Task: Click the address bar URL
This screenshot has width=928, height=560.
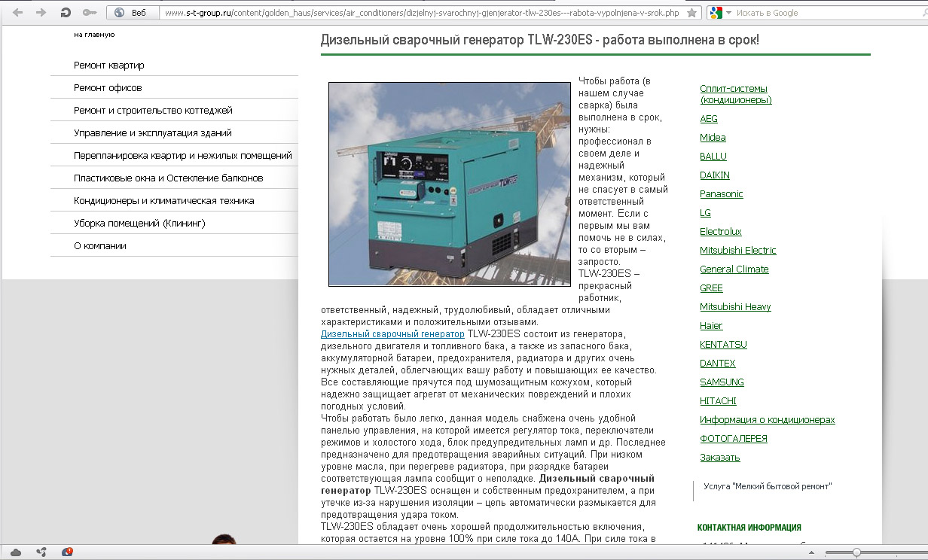Action: point(421,13)
